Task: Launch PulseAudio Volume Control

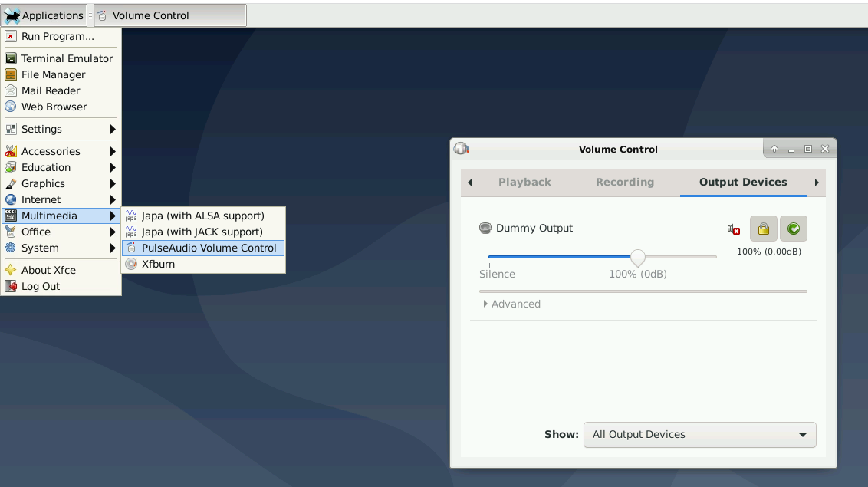Action: [203, 248]
